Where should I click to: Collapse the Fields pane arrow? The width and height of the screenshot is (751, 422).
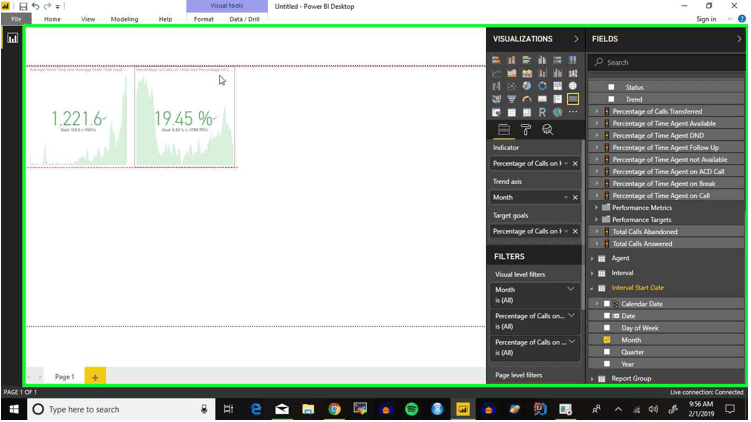[739, 39]
